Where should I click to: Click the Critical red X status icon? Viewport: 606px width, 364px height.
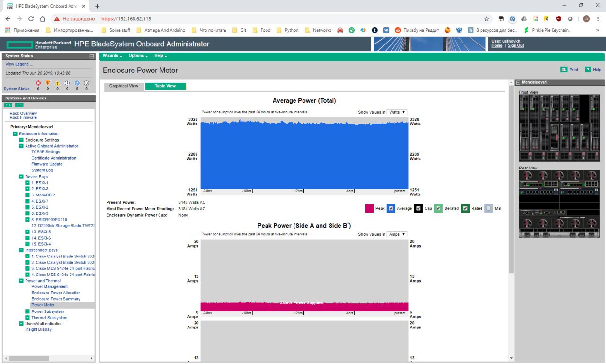[x=39, y=83]
